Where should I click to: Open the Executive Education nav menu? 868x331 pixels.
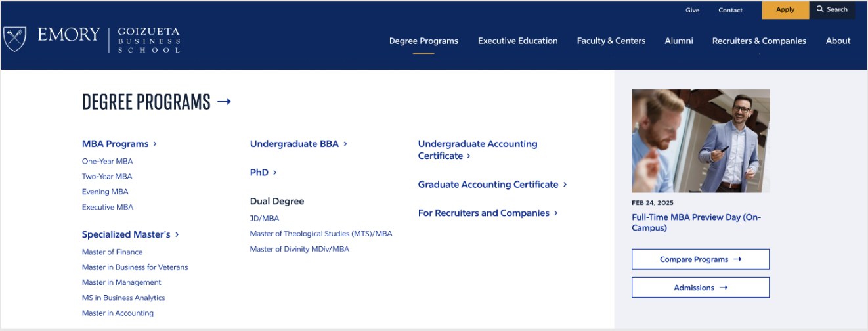(518, 41)
